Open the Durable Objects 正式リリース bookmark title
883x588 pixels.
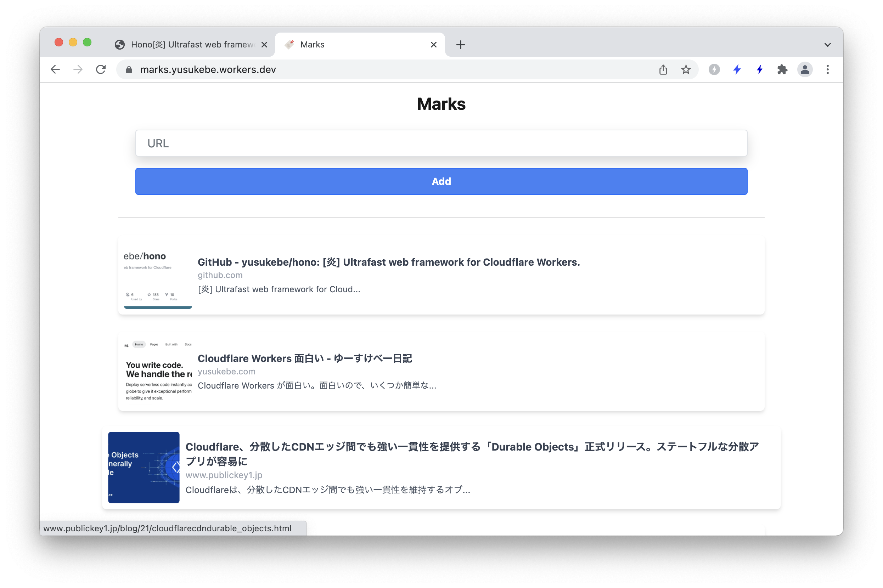(x=472, y=454)
